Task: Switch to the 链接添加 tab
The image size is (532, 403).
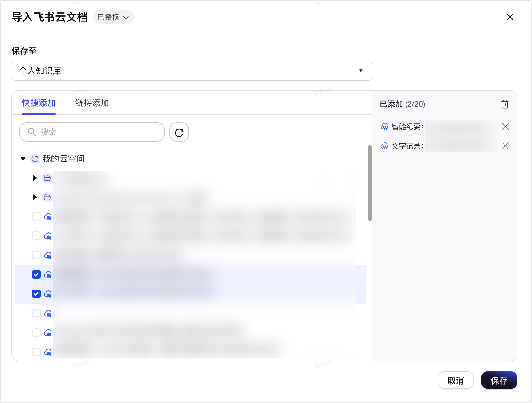Action: click(92, 103)
